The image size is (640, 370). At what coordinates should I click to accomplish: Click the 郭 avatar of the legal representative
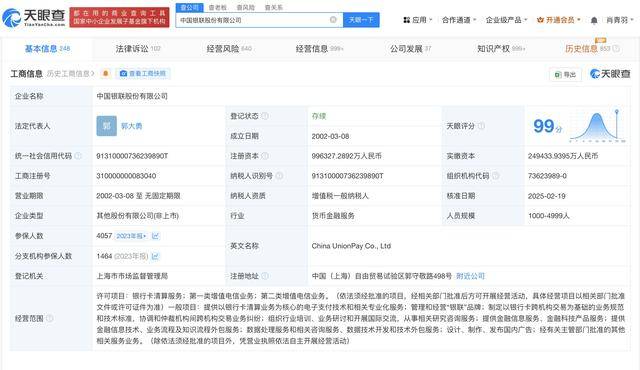(x=107, y=126)
